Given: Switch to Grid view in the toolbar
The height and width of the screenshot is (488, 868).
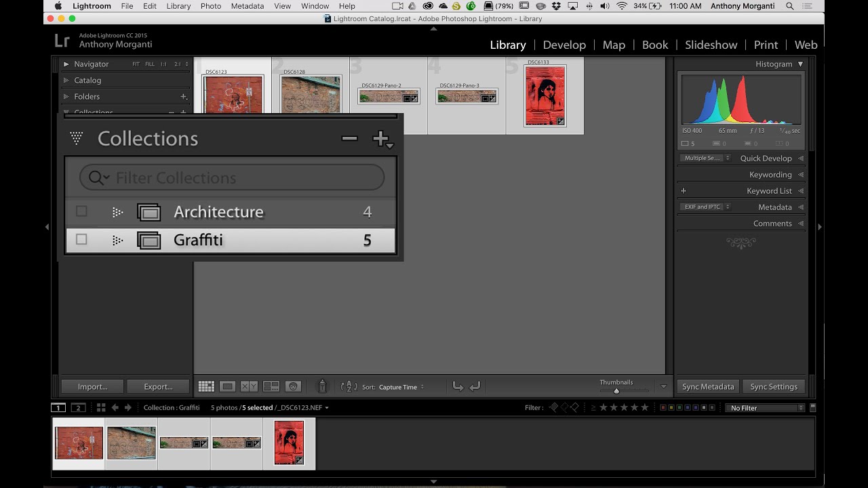Looking at the screenshot, I should (206, 386).
